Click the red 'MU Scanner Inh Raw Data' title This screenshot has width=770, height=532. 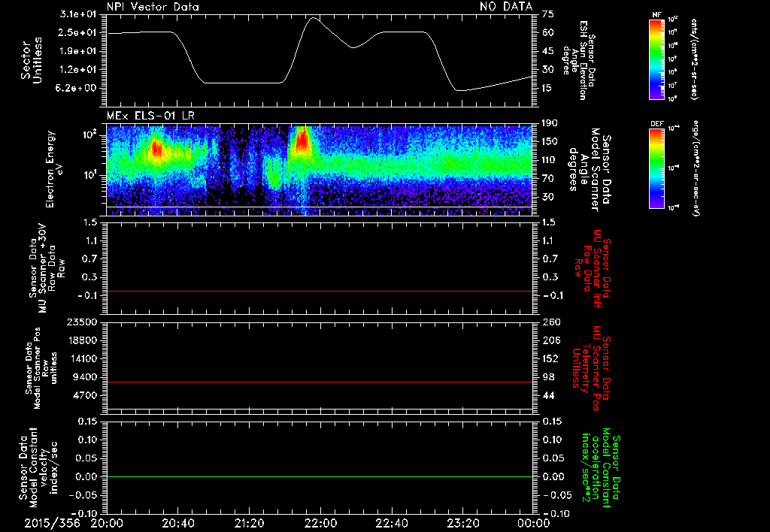click(x=591, y=268)
